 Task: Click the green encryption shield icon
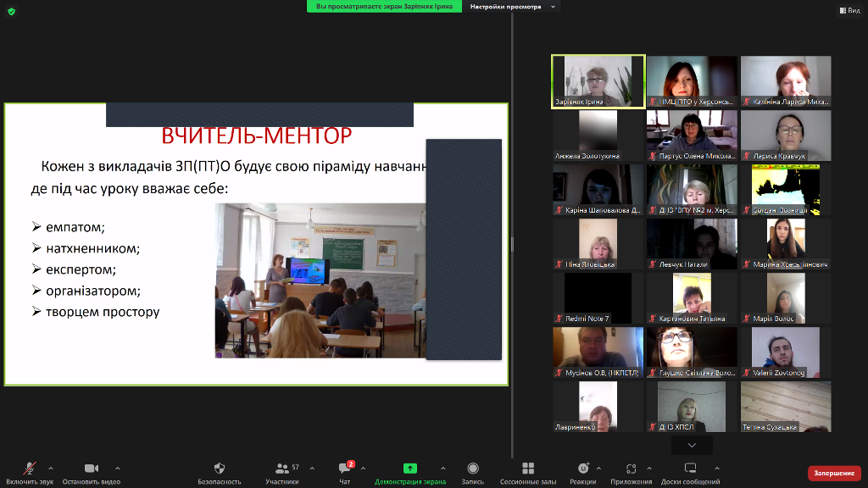pos(10,11)
